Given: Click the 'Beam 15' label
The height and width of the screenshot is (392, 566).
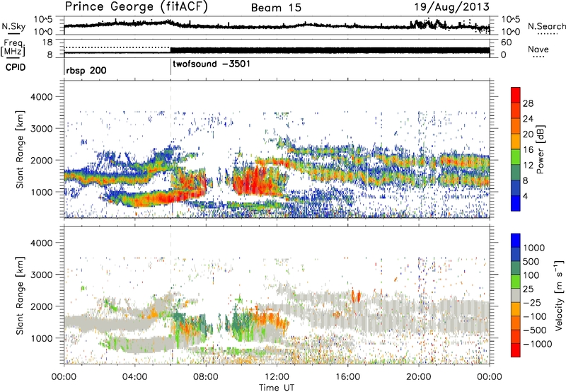Looking at the screenshot, I should click(276, 8).
